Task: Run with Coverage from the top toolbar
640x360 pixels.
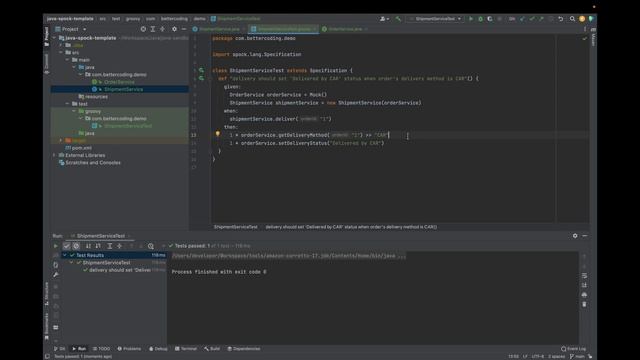Action: click(490, 19)
